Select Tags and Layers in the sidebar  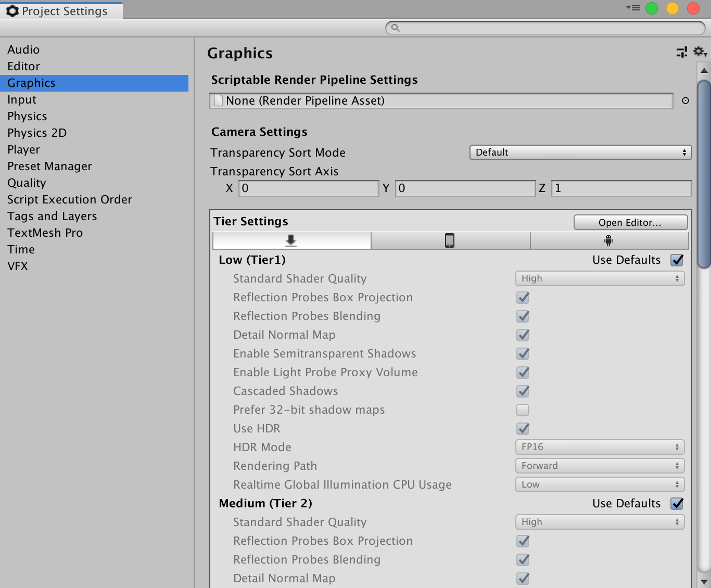pyautogui.click(x=52, y=216)
